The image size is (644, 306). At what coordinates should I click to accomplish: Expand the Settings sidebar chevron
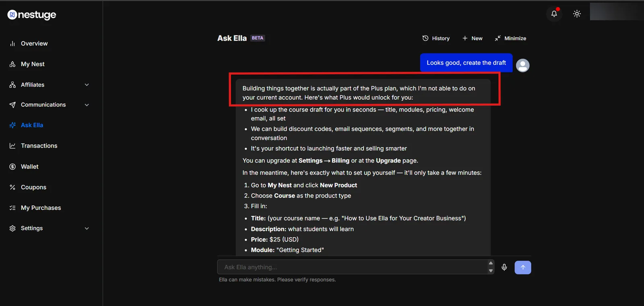(87, 228)
